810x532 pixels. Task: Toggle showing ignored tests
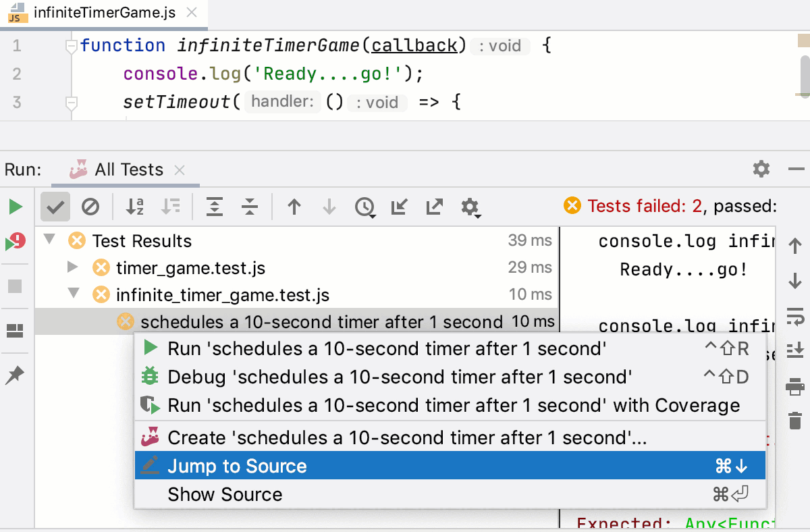[91, 207]
